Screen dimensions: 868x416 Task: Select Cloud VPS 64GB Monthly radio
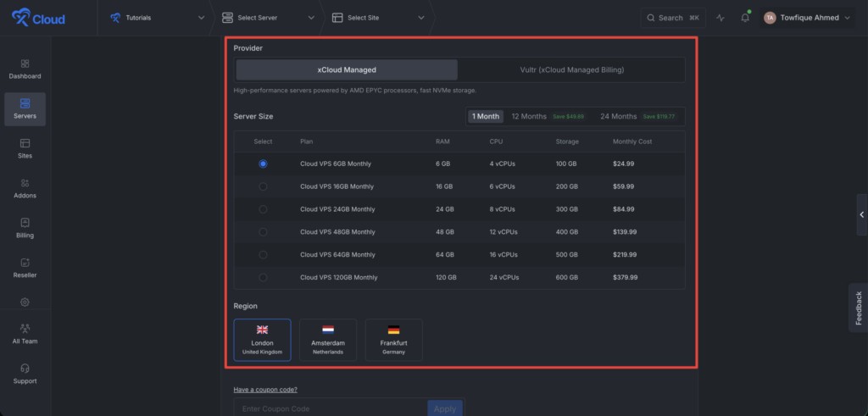point(263,254)
